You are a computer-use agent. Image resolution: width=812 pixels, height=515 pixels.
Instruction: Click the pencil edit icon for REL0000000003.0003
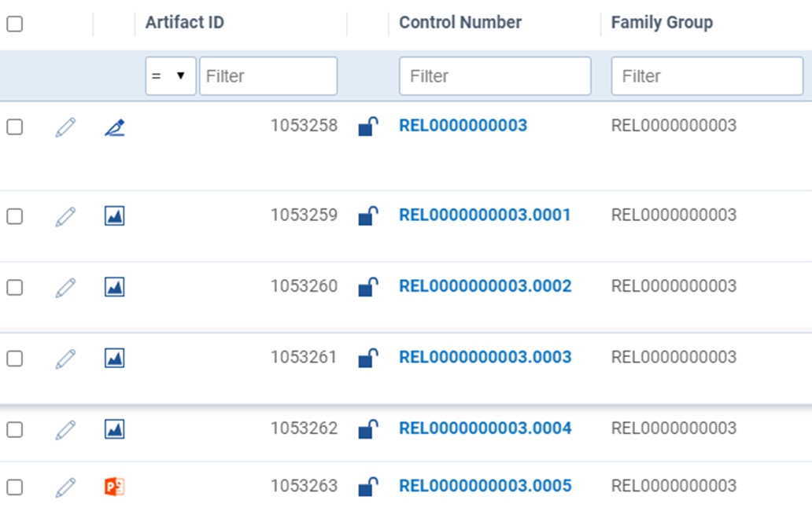point(65,359)
